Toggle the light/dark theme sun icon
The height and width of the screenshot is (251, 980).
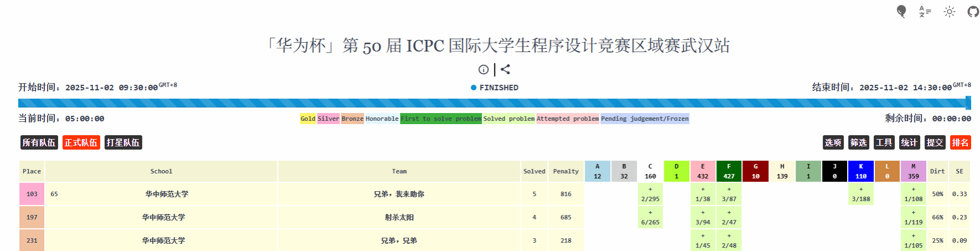coord(949,12)
